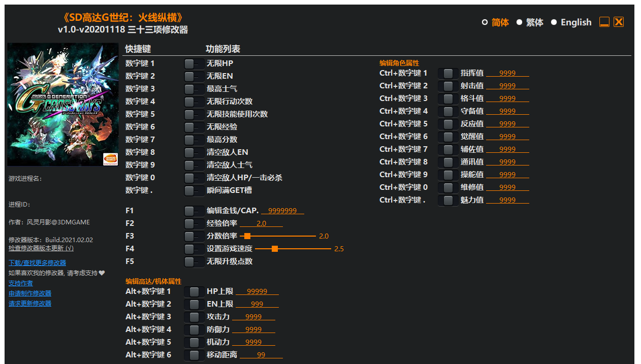
Task: Edit the 觉醒值 value field
Action: coord(507,137)
